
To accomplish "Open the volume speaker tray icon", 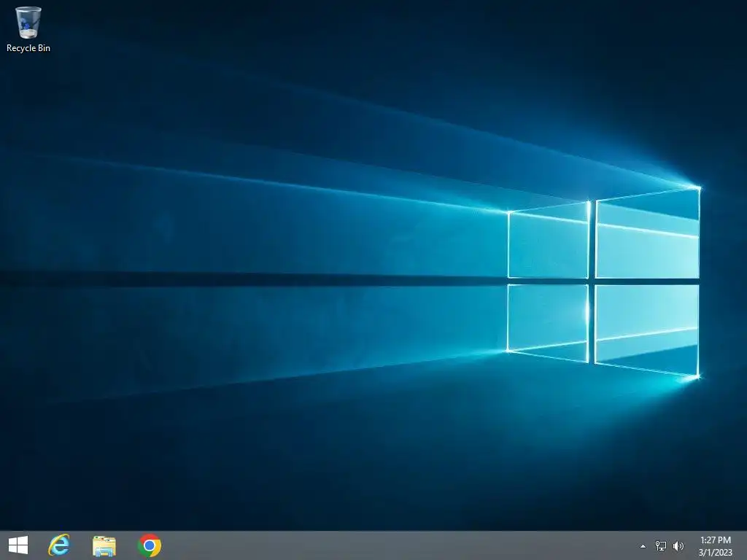I will pos(678,545).
